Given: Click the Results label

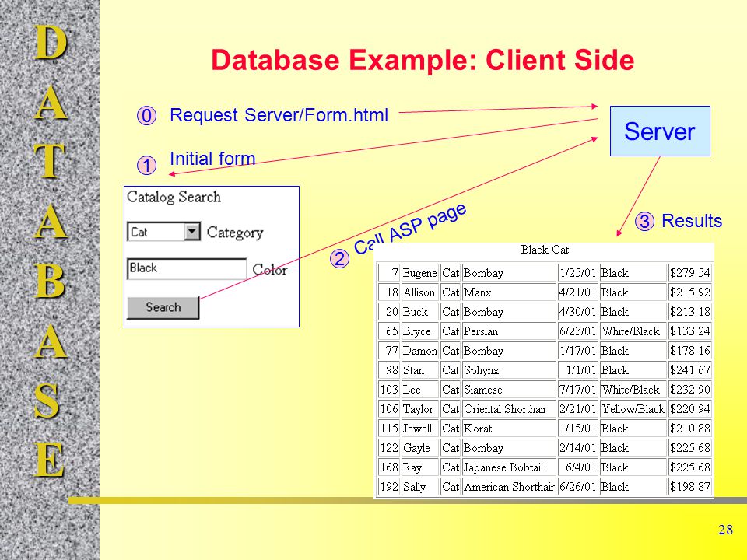Looking at the screenshot, I should pos(692,221).
